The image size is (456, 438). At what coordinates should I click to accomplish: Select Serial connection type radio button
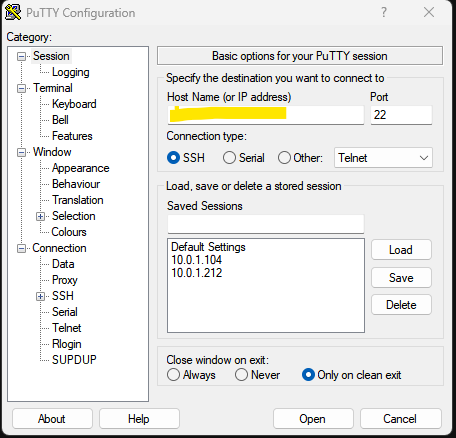pos(229,158)
